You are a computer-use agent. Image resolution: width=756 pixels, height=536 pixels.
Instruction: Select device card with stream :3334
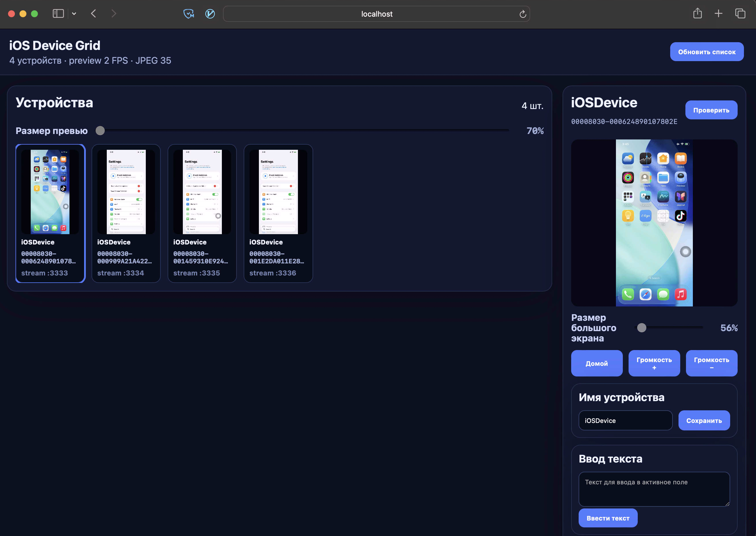click(x=126, y=213)
